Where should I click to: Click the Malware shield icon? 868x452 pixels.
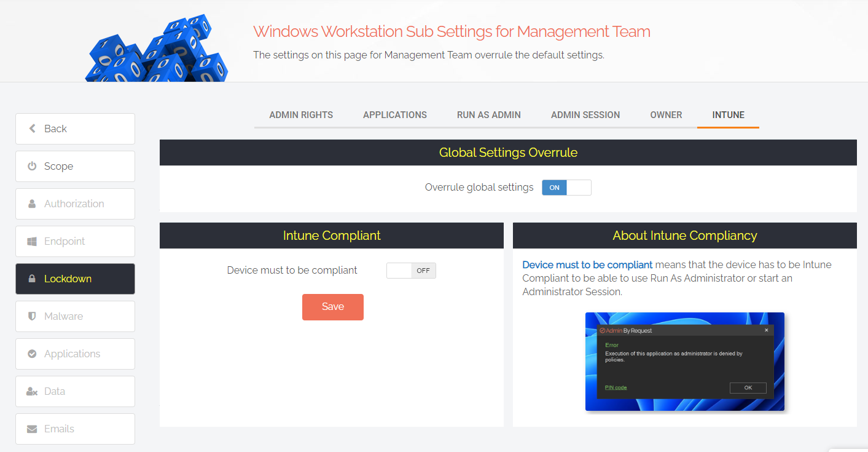point(32,316)
